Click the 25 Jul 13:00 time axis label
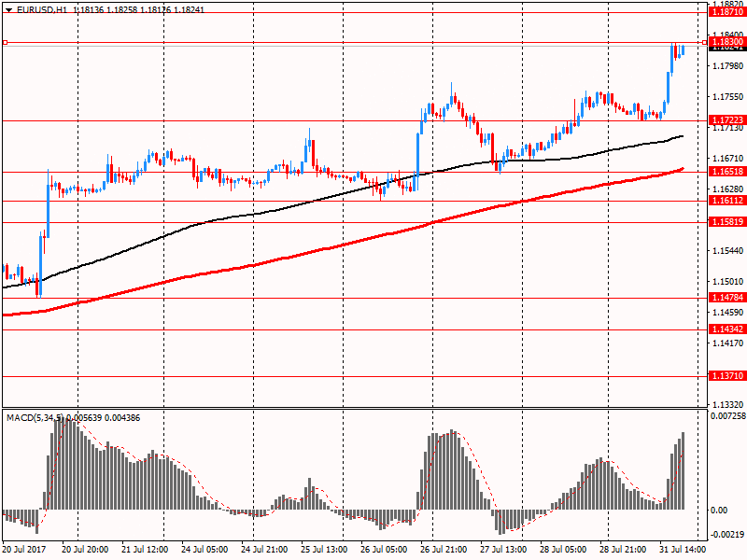 (x=324, y=549)
